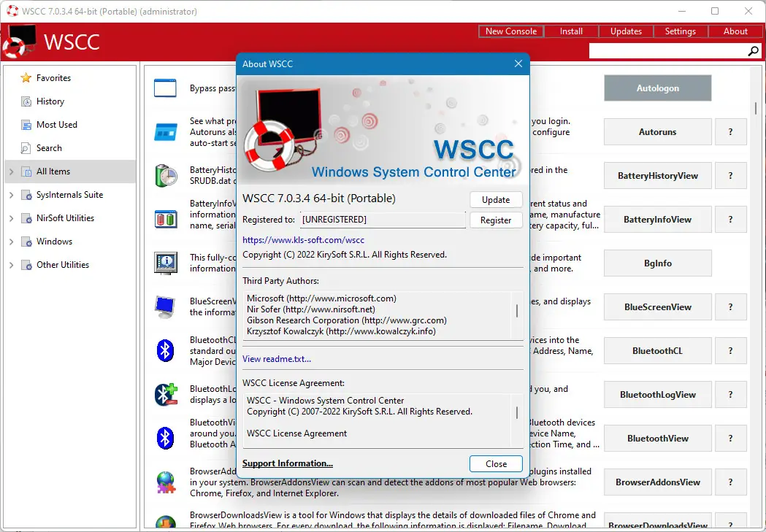The image size is (766, 532).
Task: Launch the BluetoothCL button
Action: [x=657, y=351]
